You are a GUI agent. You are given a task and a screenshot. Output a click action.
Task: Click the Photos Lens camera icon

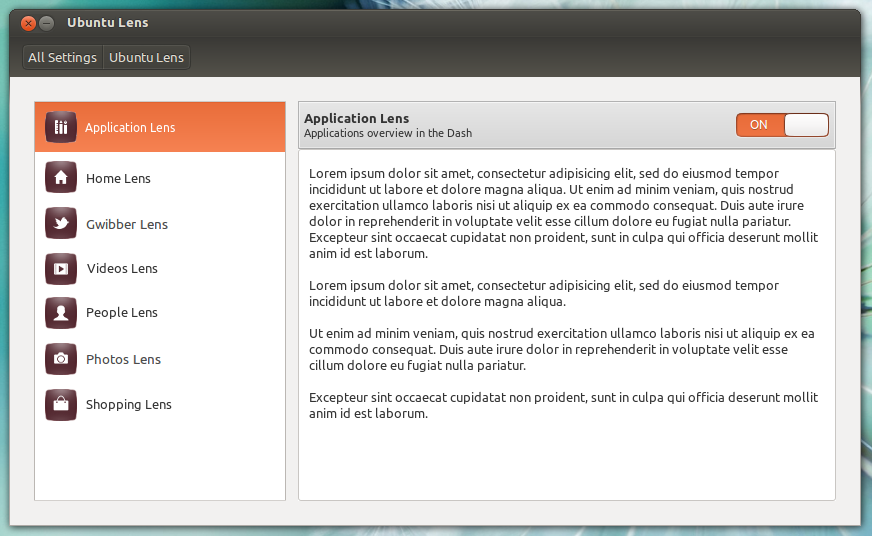(x=61, y=359)
